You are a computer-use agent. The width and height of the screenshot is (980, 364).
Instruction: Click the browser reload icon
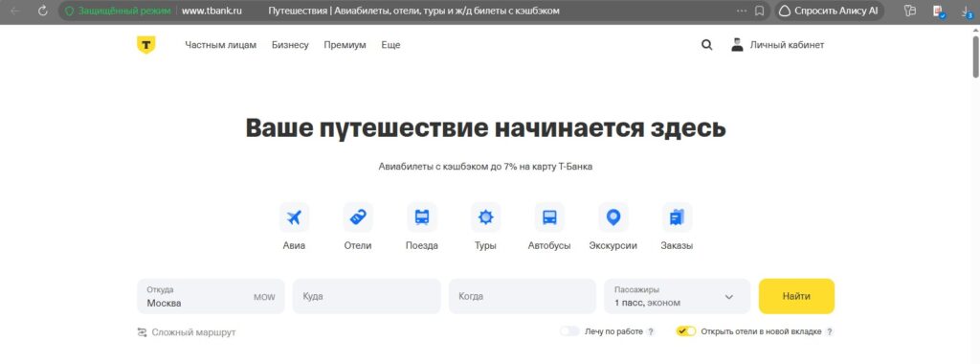[x=42, y=11]
